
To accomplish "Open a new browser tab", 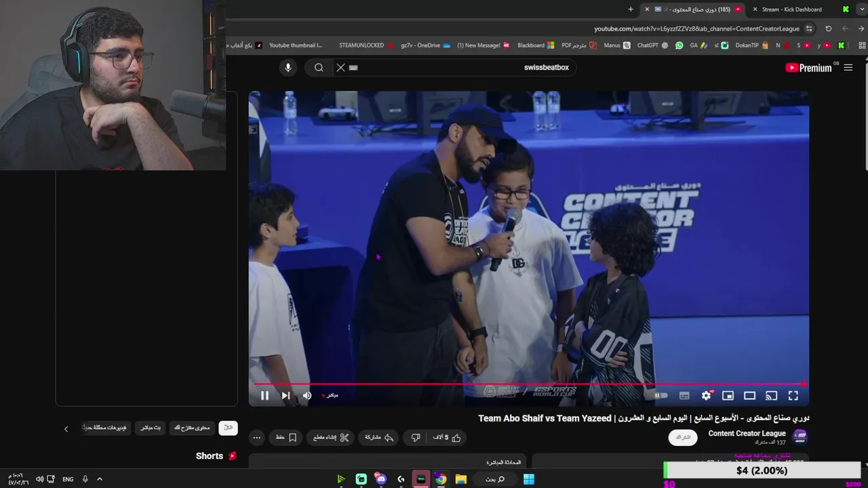I will coord(631,9).
